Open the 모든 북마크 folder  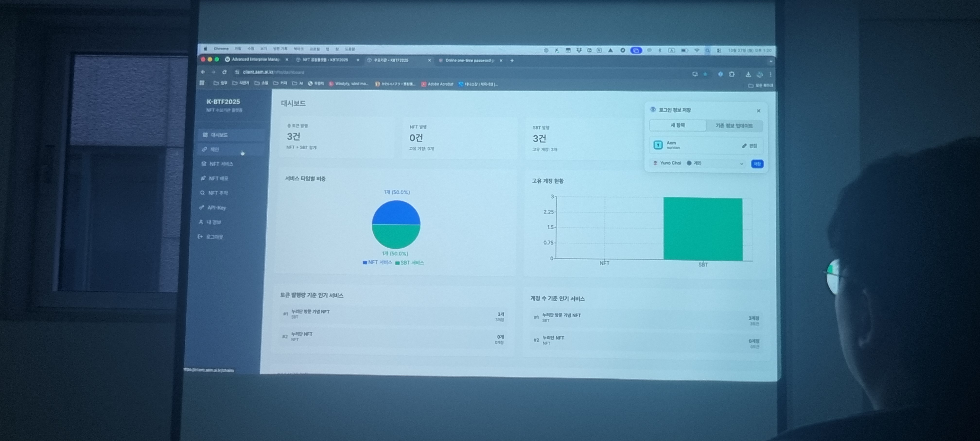(761, 85)
